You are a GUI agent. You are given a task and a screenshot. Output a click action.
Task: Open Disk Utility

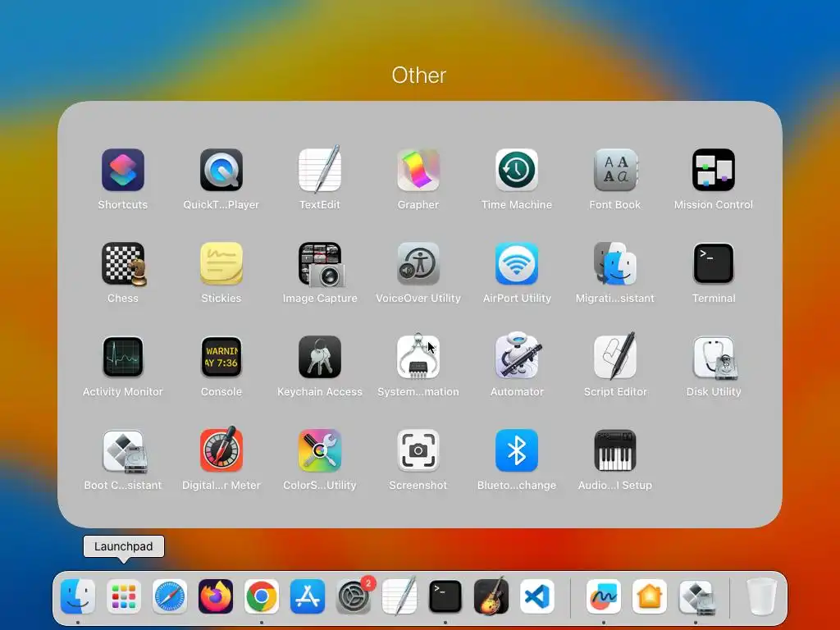pyautogui.click(x=714, y=357)
